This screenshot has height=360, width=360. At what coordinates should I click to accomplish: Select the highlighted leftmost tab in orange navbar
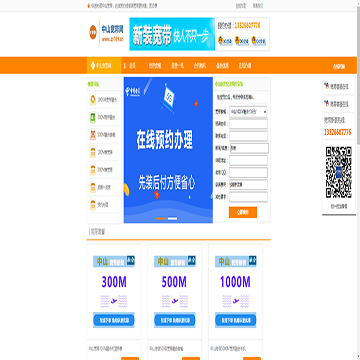(x=104, y=65)
